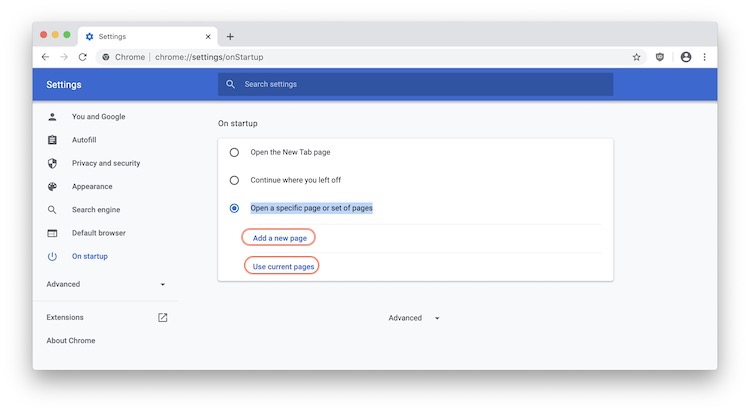This screenshot has width=750, height=413.
Task: Open You and Google settings
Action: (x=99, y=116)
